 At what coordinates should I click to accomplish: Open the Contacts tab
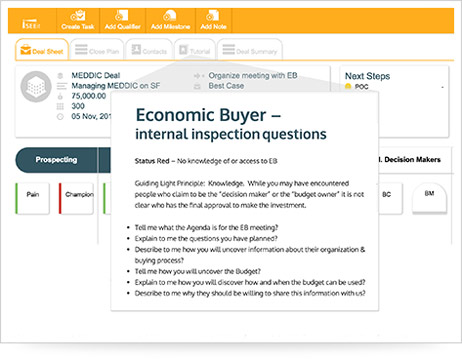click(x=149, y=50)
